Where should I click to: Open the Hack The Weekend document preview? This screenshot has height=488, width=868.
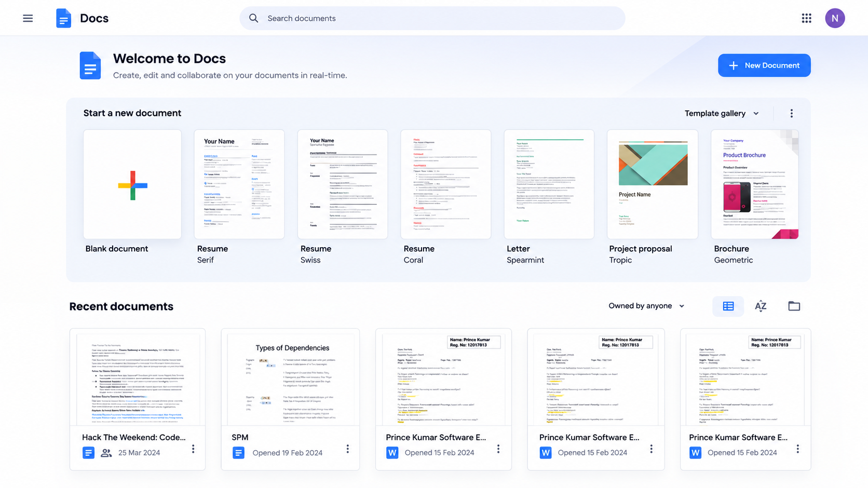[x=138, y=377]
